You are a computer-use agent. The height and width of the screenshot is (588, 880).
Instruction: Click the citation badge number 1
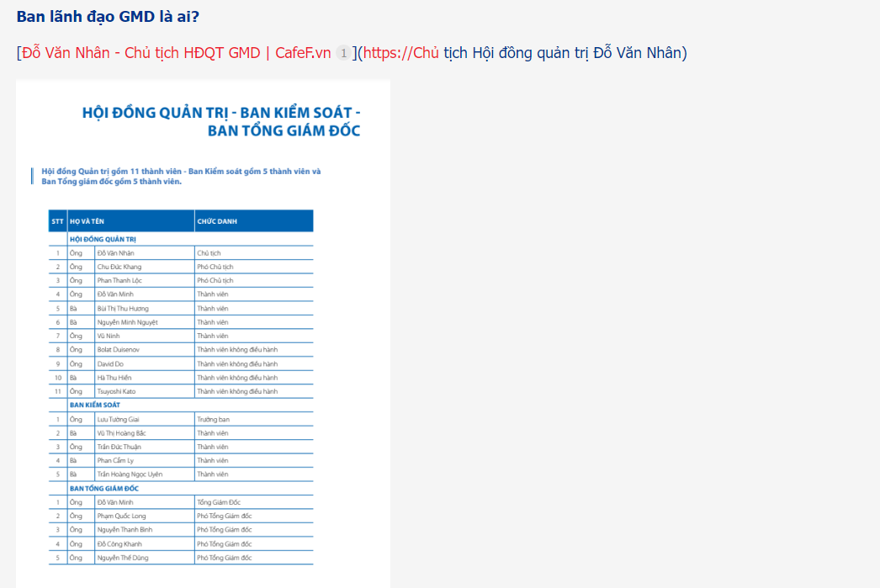[343, 53]
